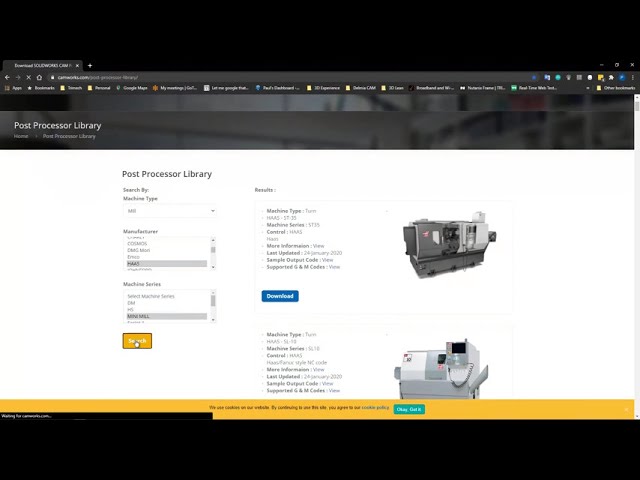Viewport: 640px width, 480px height.
Task: Click the HAAS ST-35 lathe image
Action: [x=449, y=244]
